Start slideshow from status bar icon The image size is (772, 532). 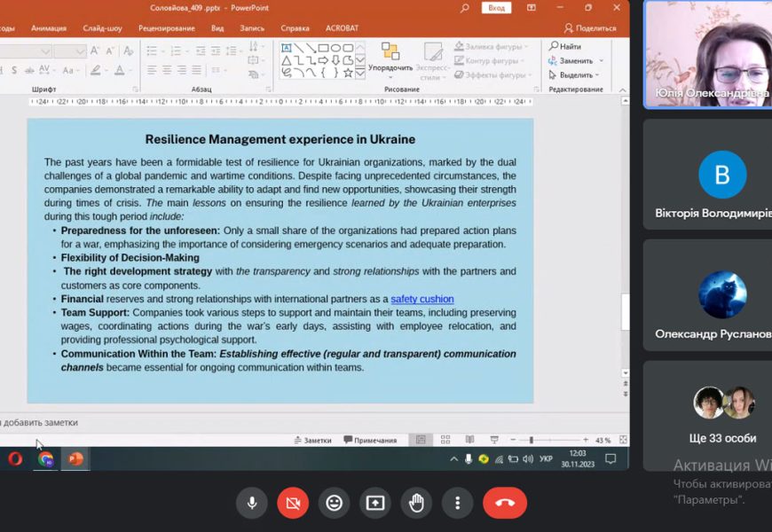[494, 440]
